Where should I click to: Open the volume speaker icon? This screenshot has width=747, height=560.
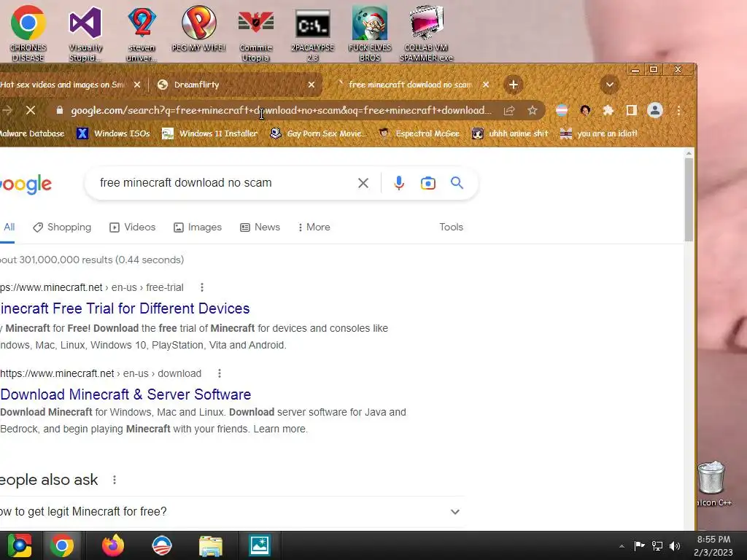675,545
